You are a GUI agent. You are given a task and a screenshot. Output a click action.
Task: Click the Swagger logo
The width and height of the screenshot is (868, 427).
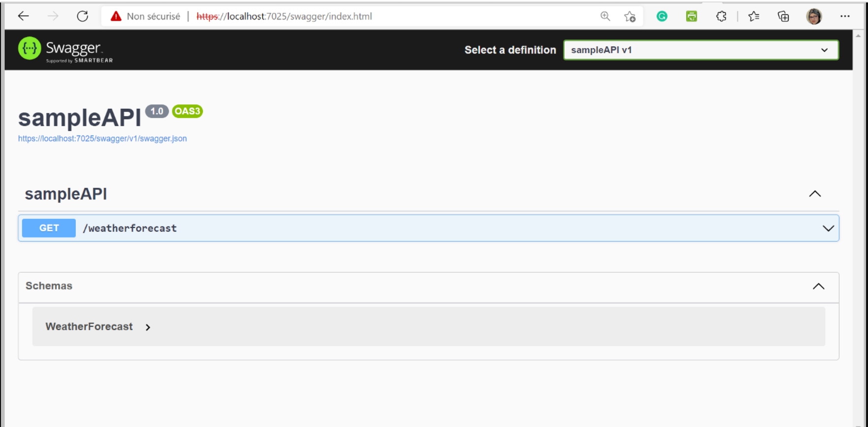coord(66,50)
